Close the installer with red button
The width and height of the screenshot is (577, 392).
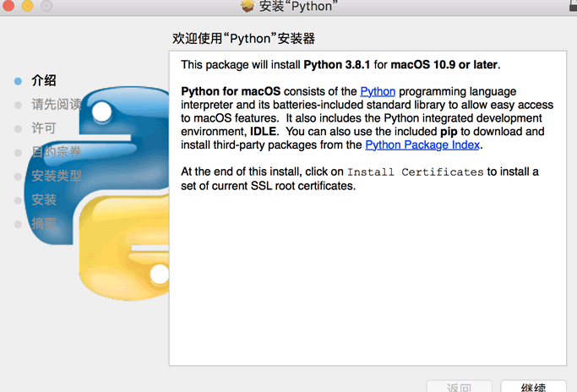click(x=8, y=5)
